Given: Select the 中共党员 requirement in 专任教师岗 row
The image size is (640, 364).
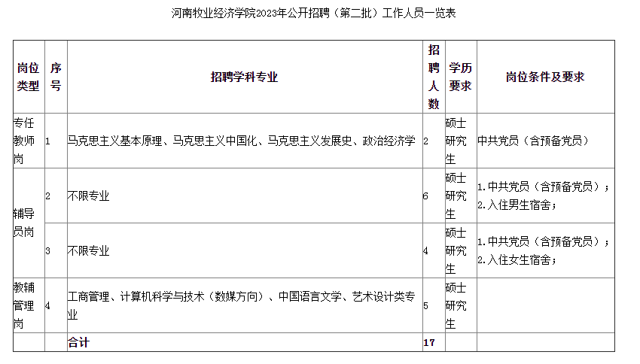Looking at the screenshot, I should coord(533,141).
